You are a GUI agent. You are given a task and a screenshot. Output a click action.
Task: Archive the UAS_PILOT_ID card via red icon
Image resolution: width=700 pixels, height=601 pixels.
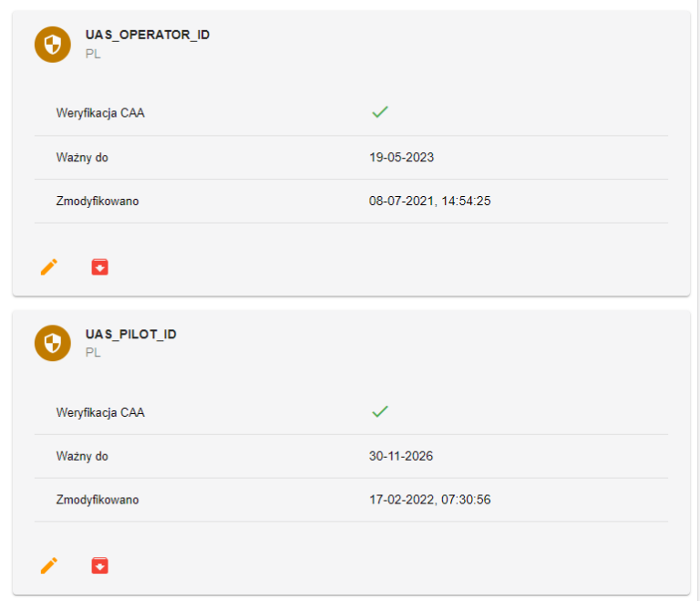click(99, 565)
